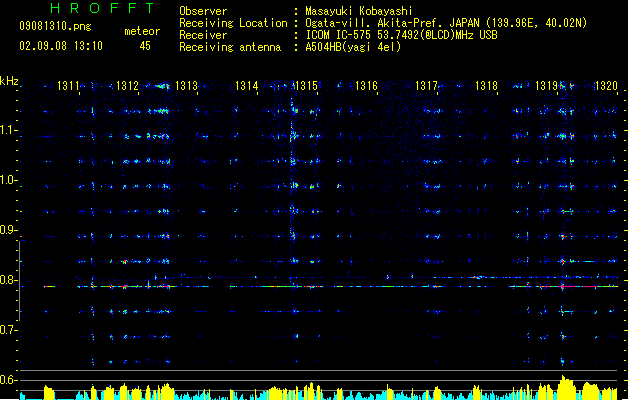This screenshot has height=400, width=629.
Task: Click the 0.7 frequency axis label
Action: [x=8, y=330]
